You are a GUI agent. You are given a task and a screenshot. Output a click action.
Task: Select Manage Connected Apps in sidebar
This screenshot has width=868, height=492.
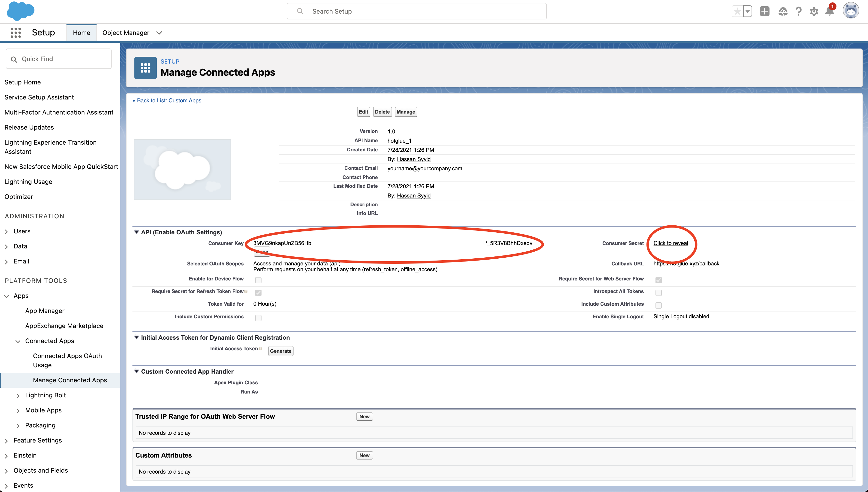[x=70, y=380]
